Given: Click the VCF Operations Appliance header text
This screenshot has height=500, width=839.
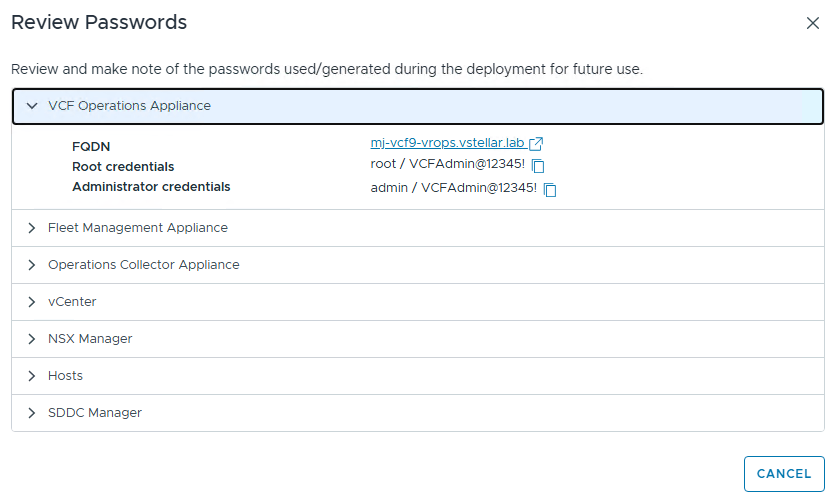Looking at the screenshot, I should (x=129, y=106).
